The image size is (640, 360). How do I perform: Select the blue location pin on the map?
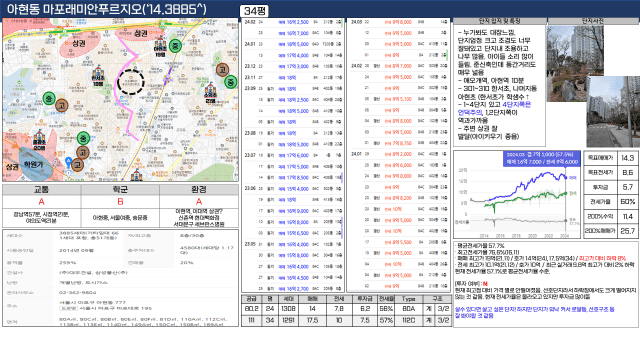pyautogui.click(x=69, y=162)
